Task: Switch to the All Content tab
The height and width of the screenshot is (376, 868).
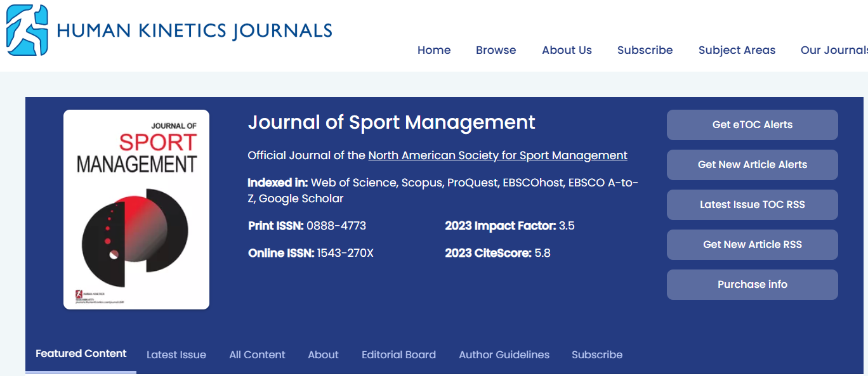Action: pyautogui.click(x=257, y=355)
